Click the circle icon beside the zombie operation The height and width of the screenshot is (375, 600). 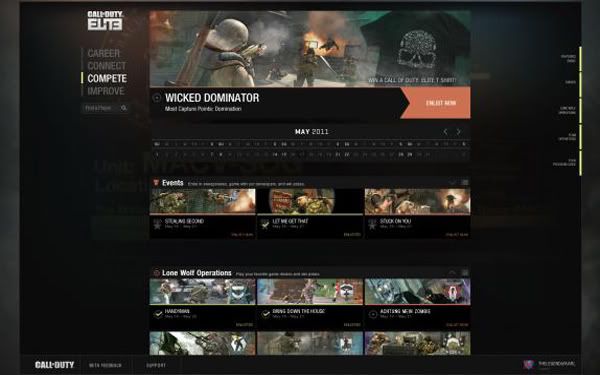tap(373, 315)
